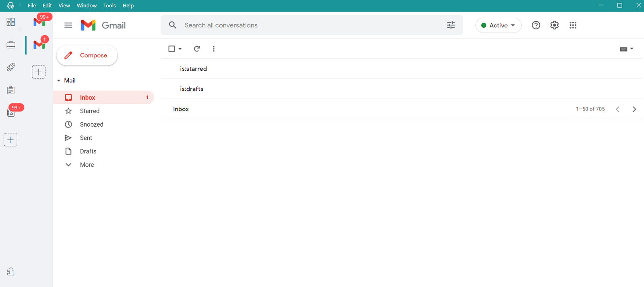The height and width of the screenshot is (287, 644).
Task: Open input tools keyboard dropdown
Action: 626,49
